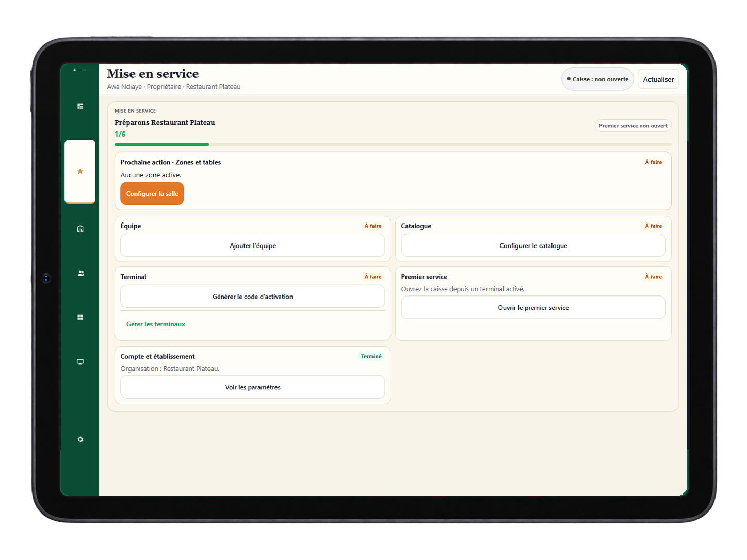Screen dimensions: 747x560
Task: Click 'À faire' badge on Équipe card
Action: point(373,226)
